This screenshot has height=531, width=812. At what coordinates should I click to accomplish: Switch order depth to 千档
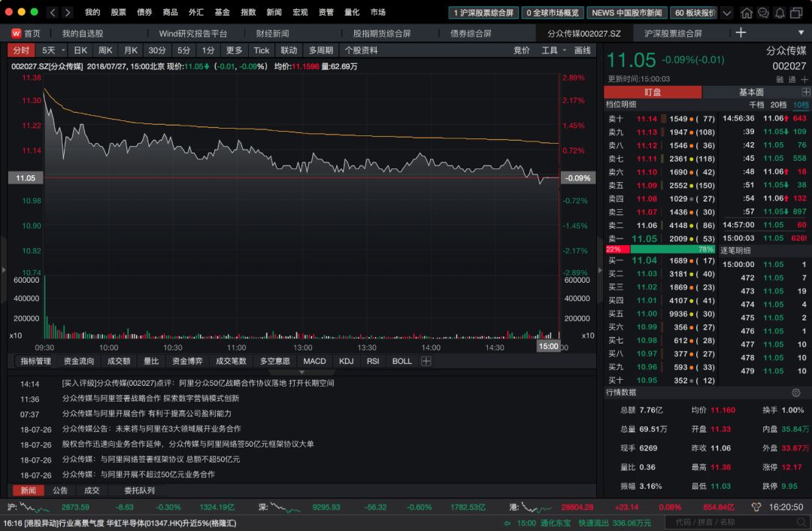pos(757,105)
